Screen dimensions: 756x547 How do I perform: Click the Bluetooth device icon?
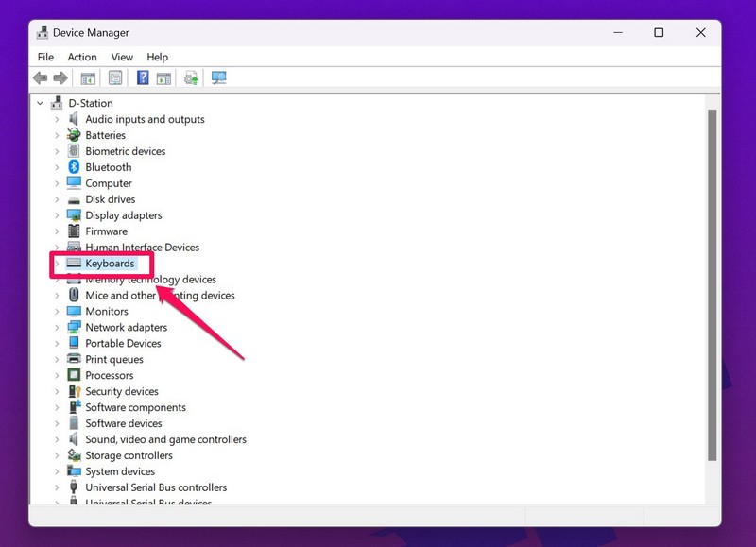[x=74, y=167]
